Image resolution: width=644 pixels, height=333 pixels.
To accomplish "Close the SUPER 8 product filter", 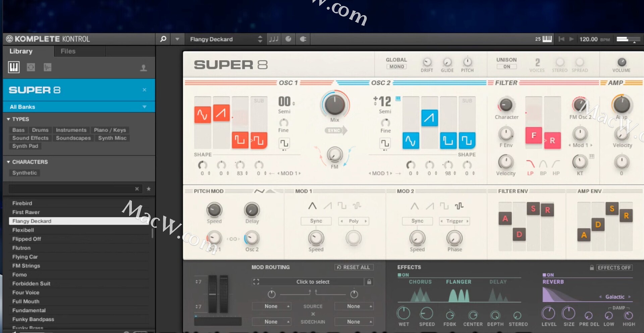I will [x=144, y=90].
